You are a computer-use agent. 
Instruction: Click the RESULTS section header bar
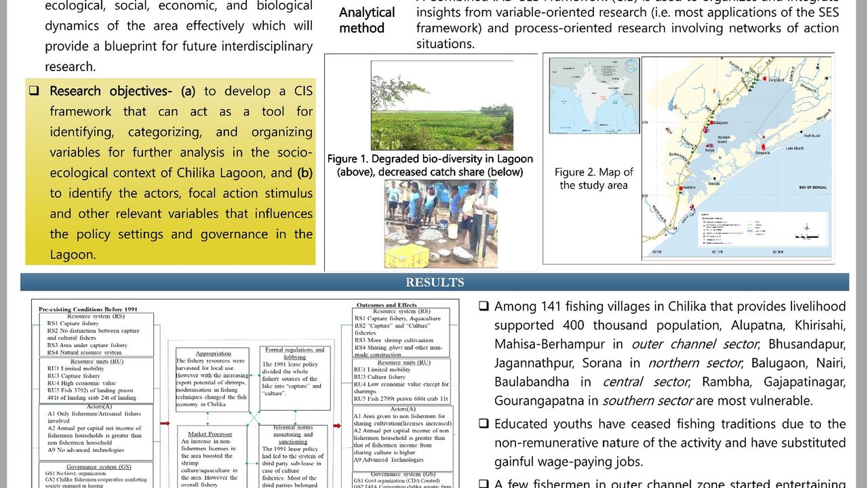(x=434, y=282)
